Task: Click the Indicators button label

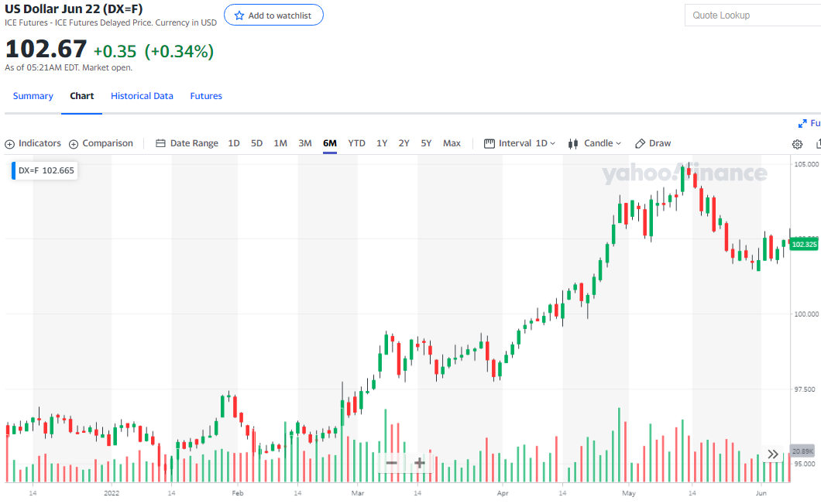Action: point(40,143)
